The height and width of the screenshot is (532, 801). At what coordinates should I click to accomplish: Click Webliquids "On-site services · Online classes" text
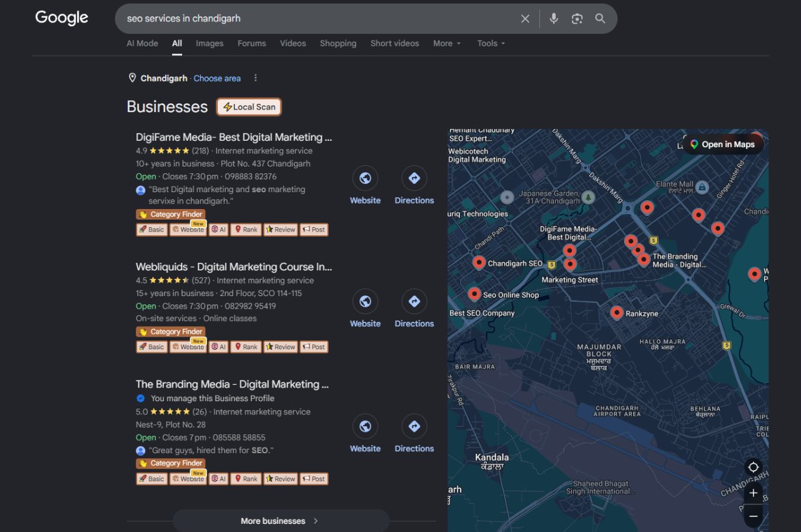coord(196,319)
